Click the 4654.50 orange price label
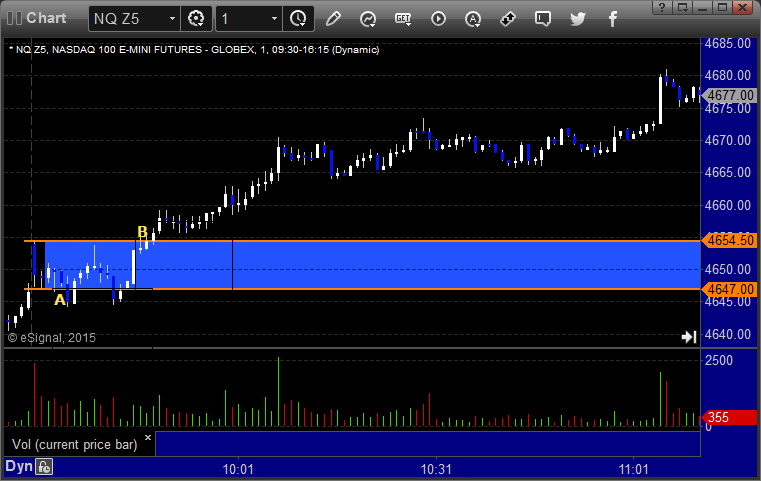The image size is (761, 481). click(729, 241)
